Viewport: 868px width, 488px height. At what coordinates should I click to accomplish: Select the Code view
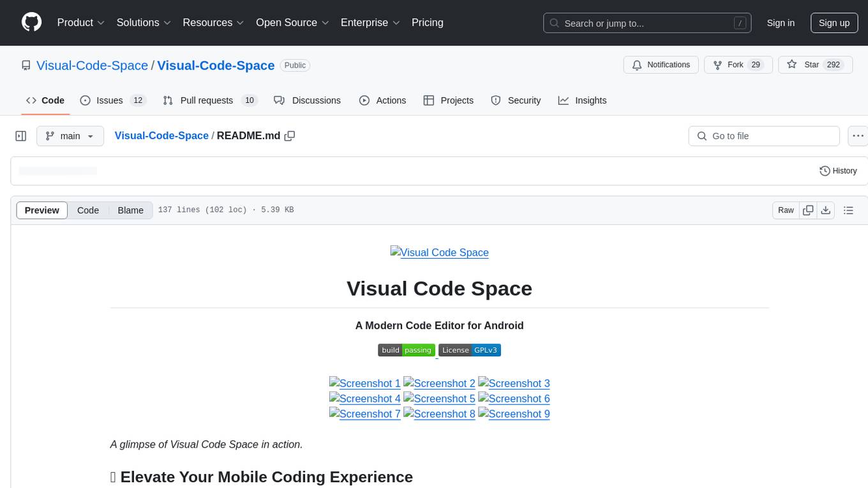pos(88,210)
